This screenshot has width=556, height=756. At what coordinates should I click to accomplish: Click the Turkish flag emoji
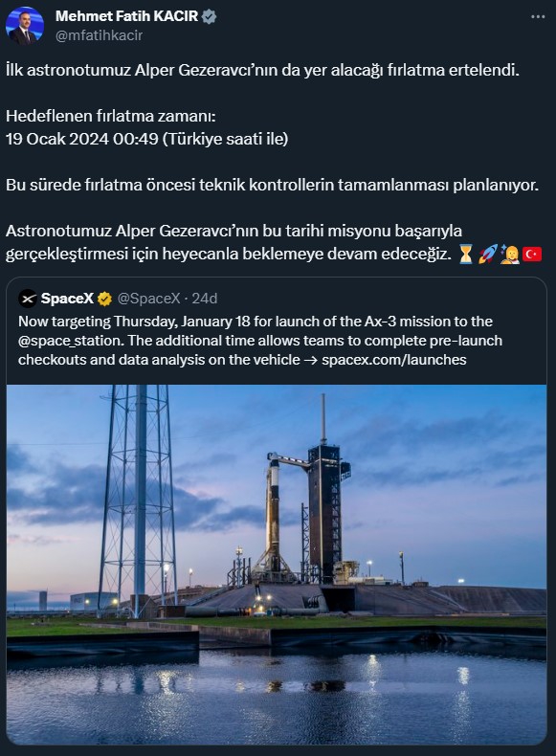pos(532,254)
